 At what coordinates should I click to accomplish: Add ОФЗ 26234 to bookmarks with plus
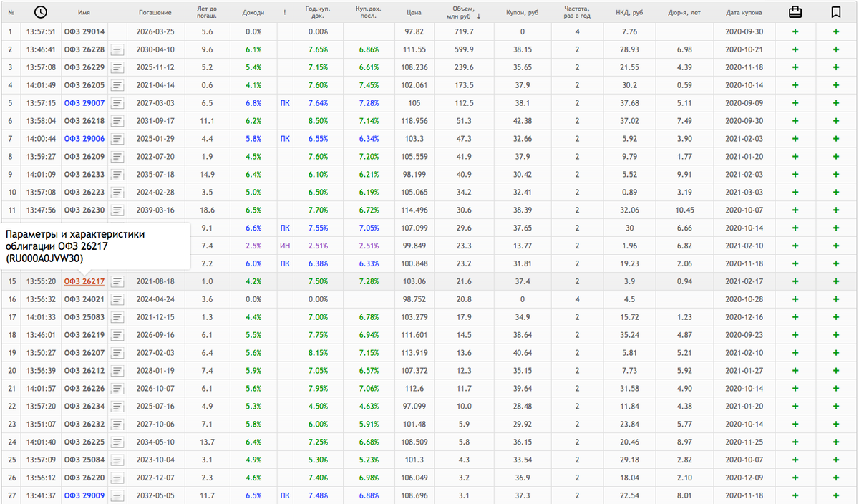(x=835, y=407)
